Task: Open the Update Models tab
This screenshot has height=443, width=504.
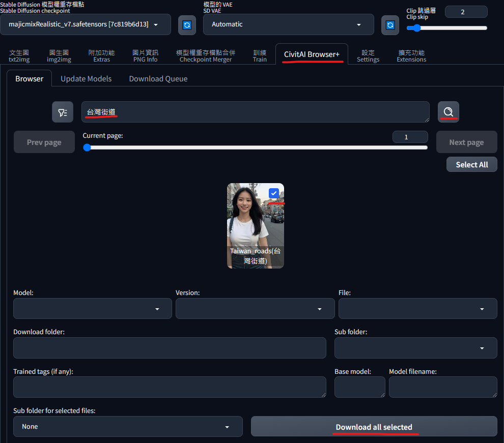Action: coord(86,79)
